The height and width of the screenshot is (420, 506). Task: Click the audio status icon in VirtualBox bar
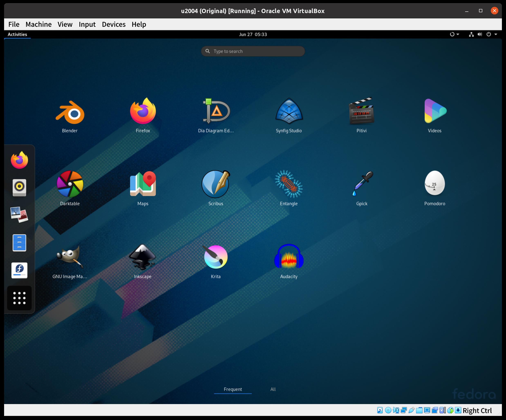coord(396,410)
